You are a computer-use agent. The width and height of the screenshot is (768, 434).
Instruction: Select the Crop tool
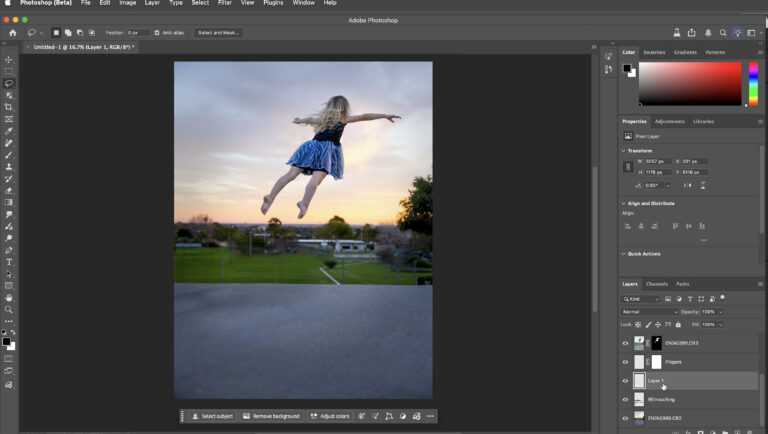[x=9, y=107]
